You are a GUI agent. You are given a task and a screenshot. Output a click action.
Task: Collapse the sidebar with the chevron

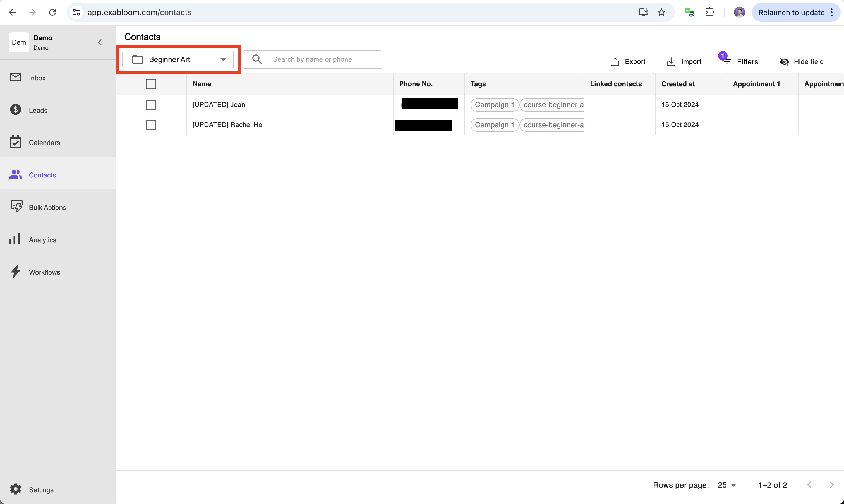[100, 42]
